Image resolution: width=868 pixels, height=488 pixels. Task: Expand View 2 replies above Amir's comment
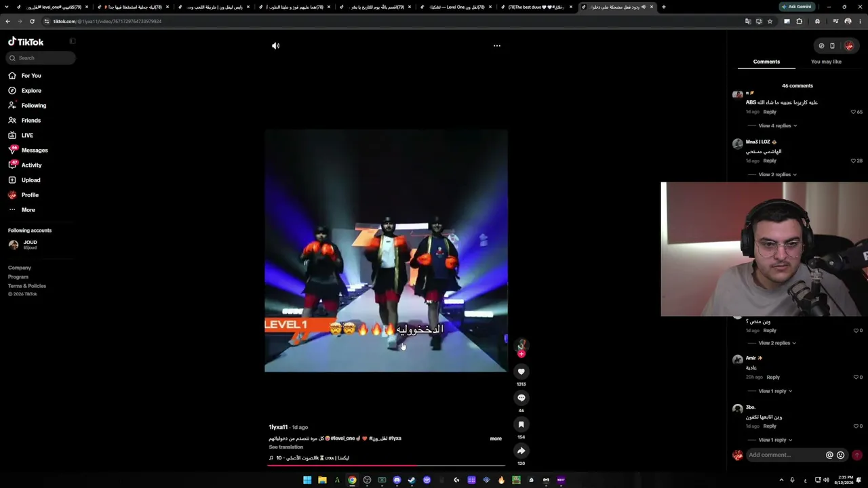point(778,343)
